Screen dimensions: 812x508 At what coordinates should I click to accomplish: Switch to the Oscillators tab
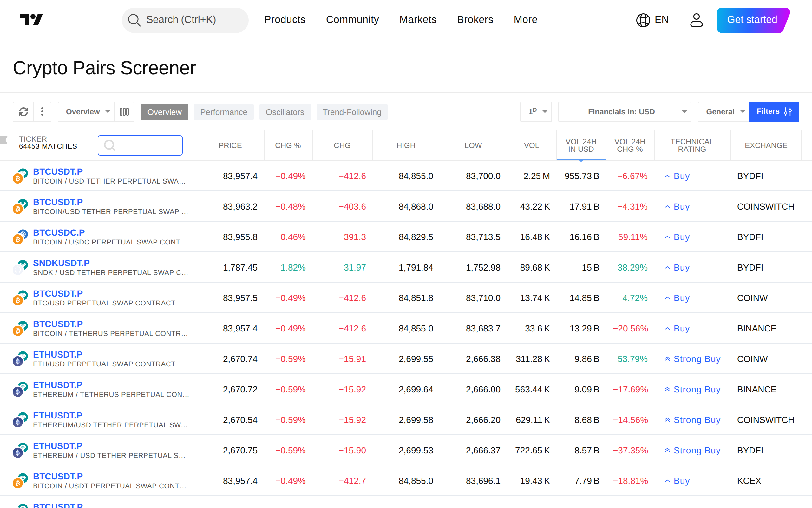(285, 112)
